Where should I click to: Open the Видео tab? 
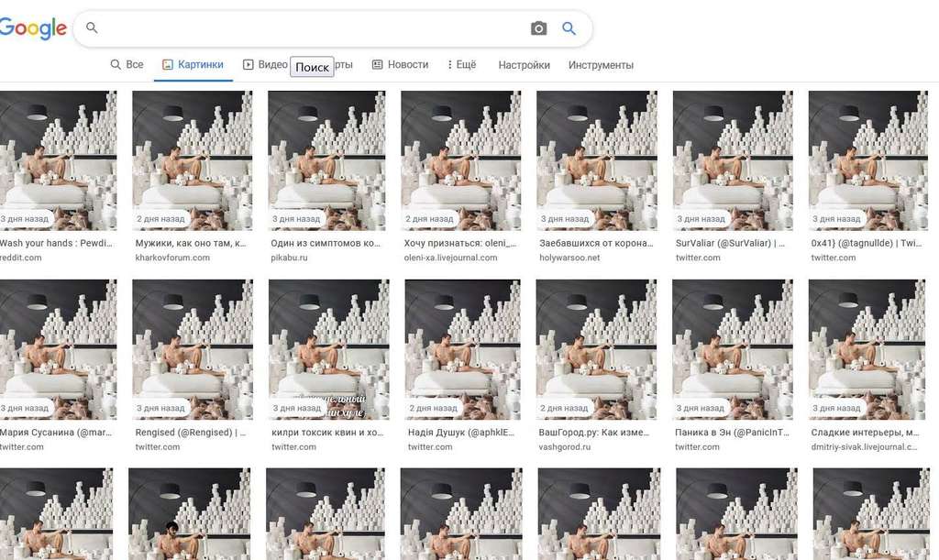[265, 65]
